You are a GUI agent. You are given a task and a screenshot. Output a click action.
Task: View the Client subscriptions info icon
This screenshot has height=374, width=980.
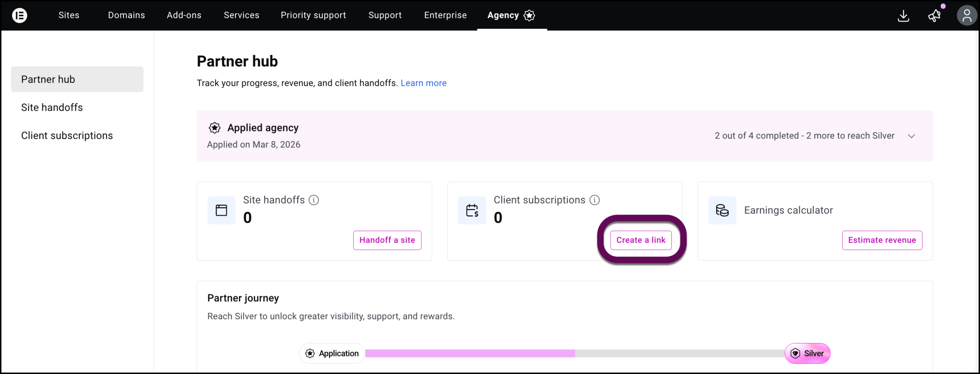pos(595,200)
